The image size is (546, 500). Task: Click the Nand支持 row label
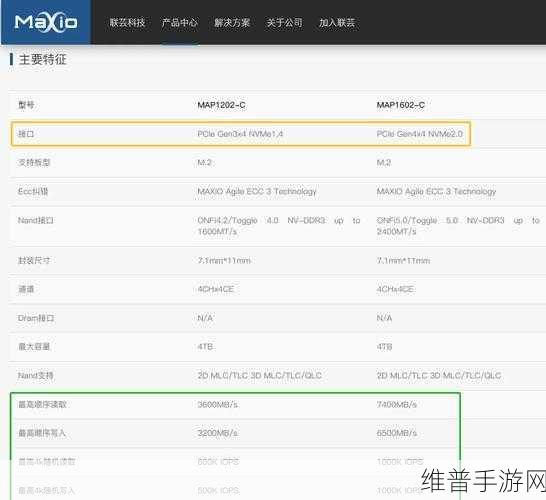[x=36, y=376]
